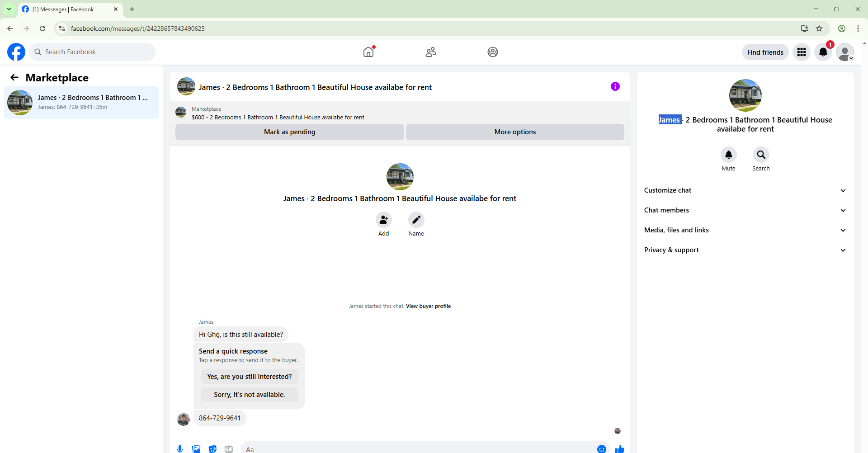
Task: Open the notifications bell in header
Action: (823, 52)
